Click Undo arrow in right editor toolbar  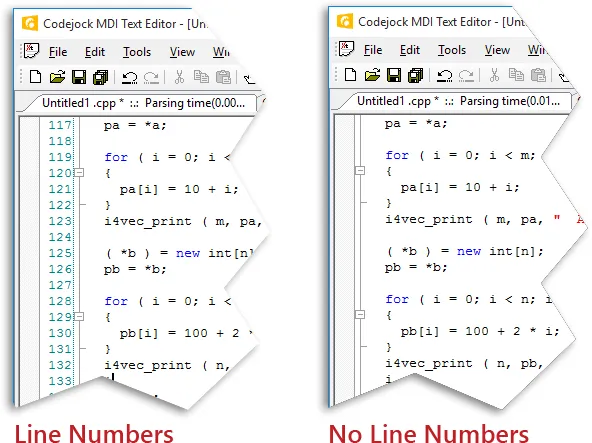pyautogui.click(x=444, y=75)
